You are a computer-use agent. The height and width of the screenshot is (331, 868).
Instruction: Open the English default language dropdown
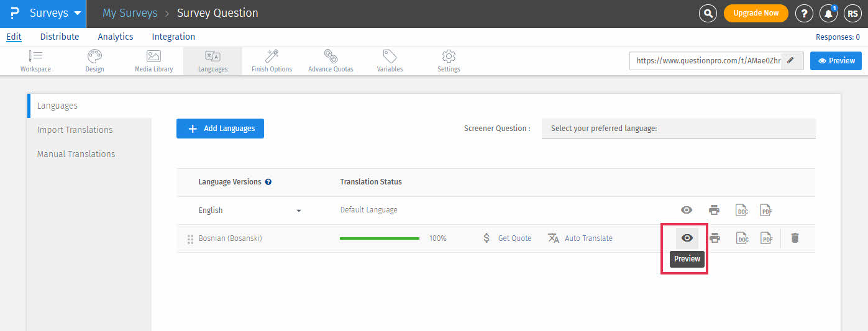point(298,211)
